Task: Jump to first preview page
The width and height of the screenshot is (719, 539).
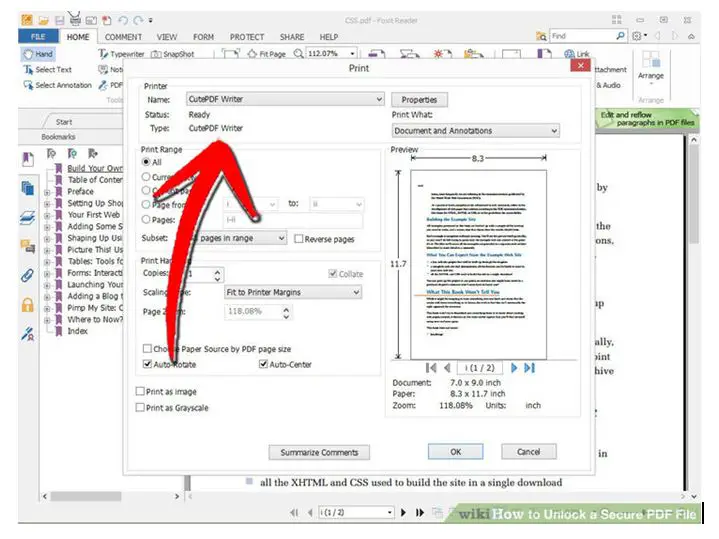Action: click(431, 368)
